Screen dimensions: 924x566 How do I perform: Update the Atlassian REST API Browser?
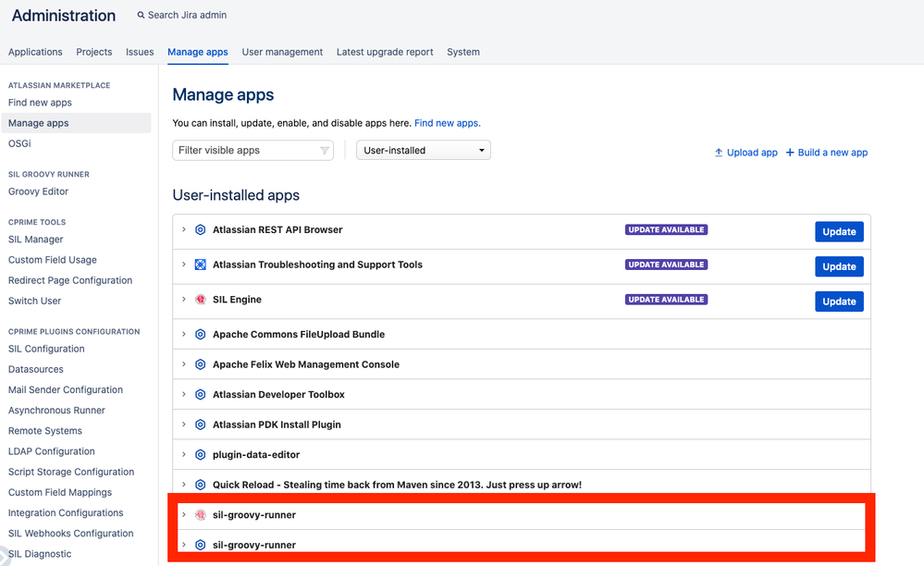(839, 231)
